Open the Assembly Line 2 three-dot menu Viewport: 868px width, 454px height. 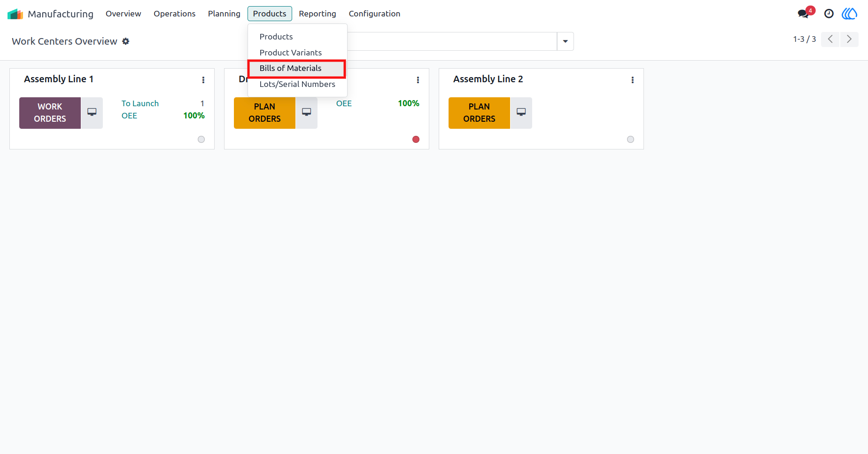coord(633,80)
